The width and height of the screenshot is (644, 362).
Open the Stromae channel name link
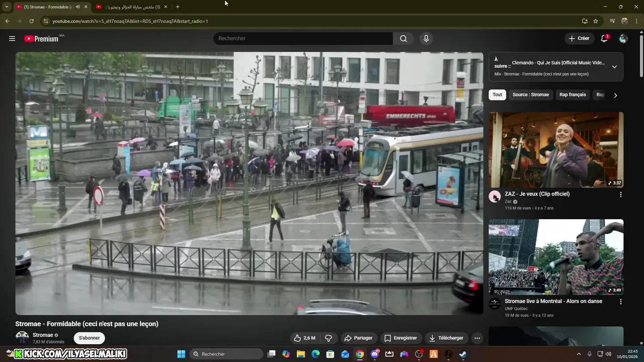coord(43,335)
